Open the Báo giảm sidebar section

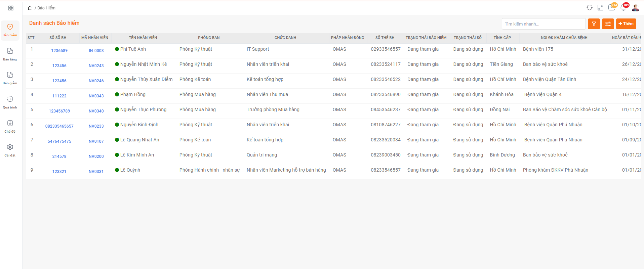[10, 78]
